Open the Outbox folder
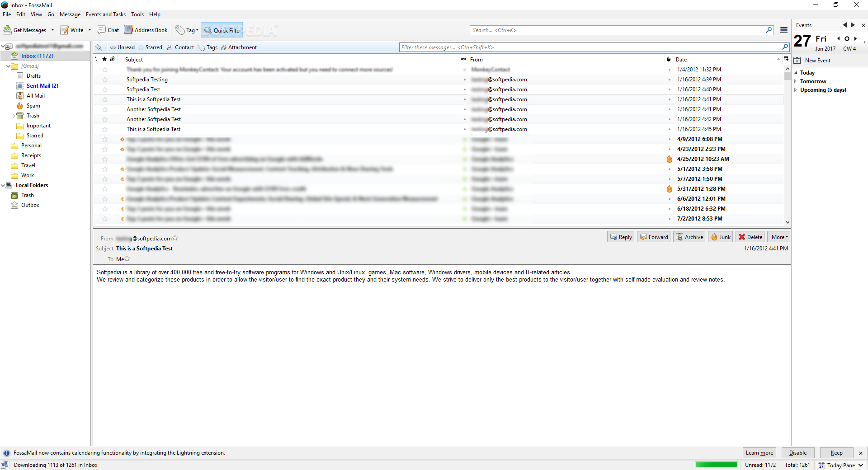Viewport: 868px width, 470px height. 30,205
